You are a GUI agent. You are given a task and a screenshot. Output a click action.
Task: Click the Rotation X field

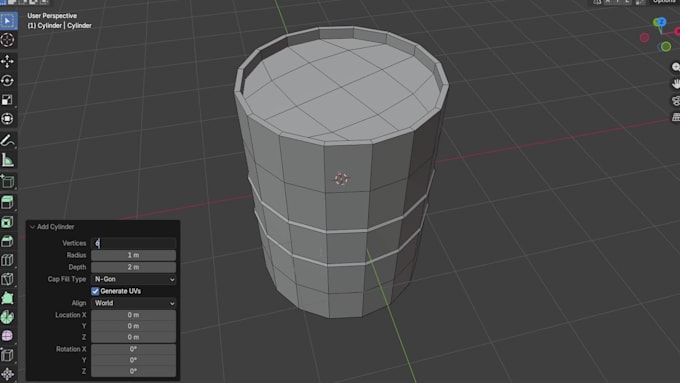click(x=134, y=349)
